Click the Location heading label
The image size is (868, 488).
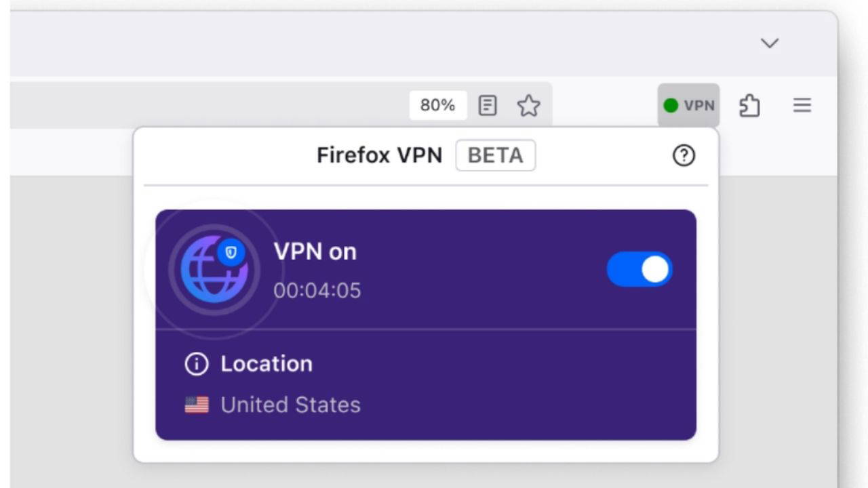[267, 364]
